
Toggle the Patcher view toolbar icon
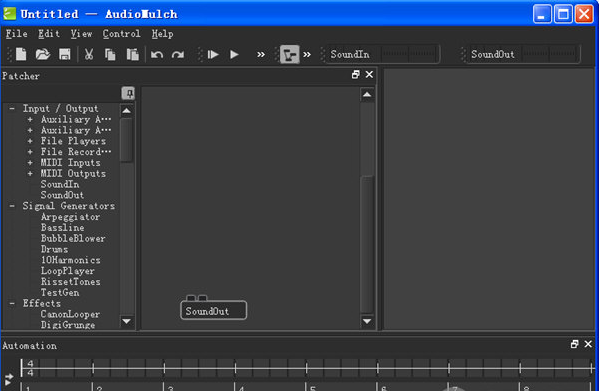[290, 55]
